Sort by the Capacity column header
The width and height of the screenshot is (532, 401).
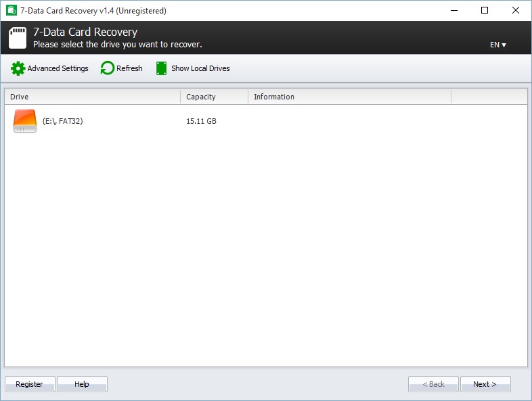(214, 97)
